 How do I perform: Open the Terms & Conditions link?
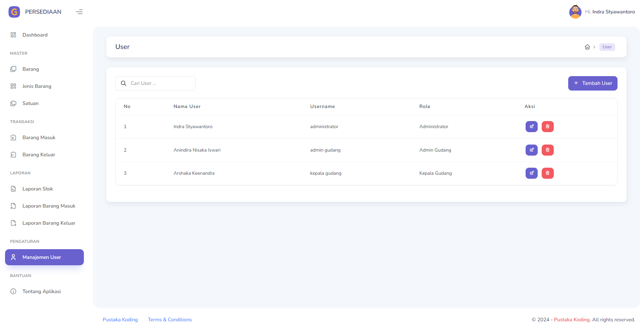click(170, 320)
